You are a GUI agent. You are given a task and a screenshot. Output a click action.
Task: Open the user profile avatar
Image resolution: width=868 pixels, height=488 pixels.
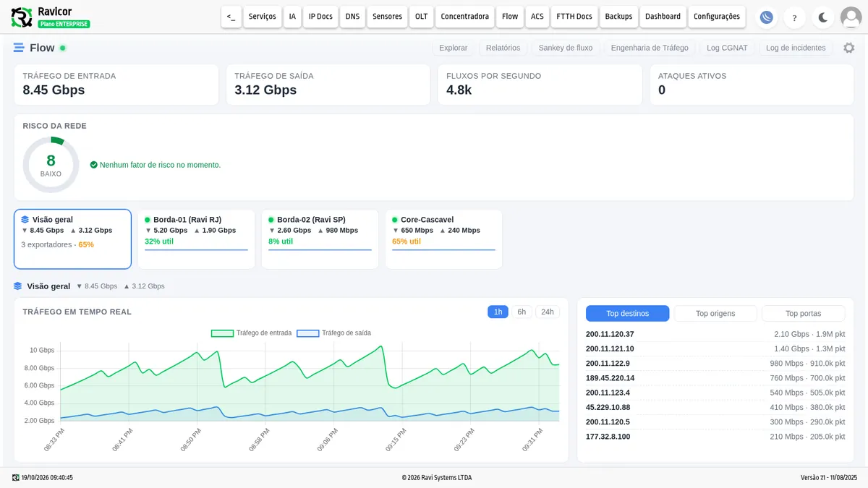pyautogui.click(x=851, y=17)
